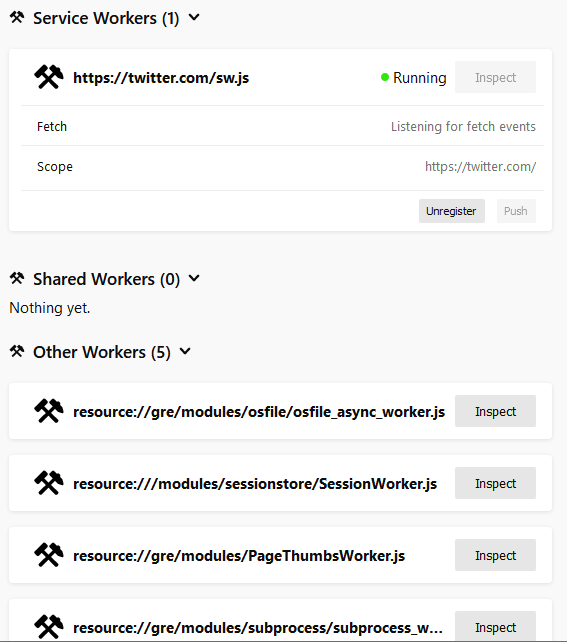Select the PageThumbsWorker.js resource path

[239, 556]
